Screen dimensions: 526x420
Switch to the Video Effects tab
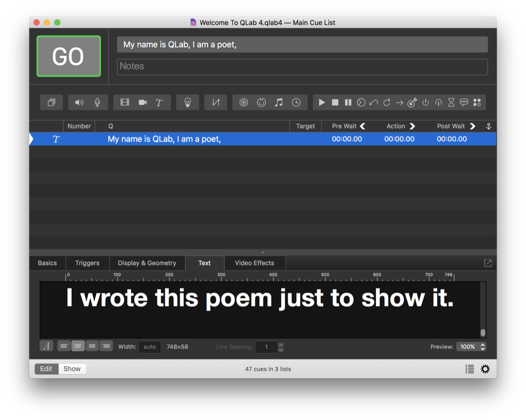click(254, 263)
